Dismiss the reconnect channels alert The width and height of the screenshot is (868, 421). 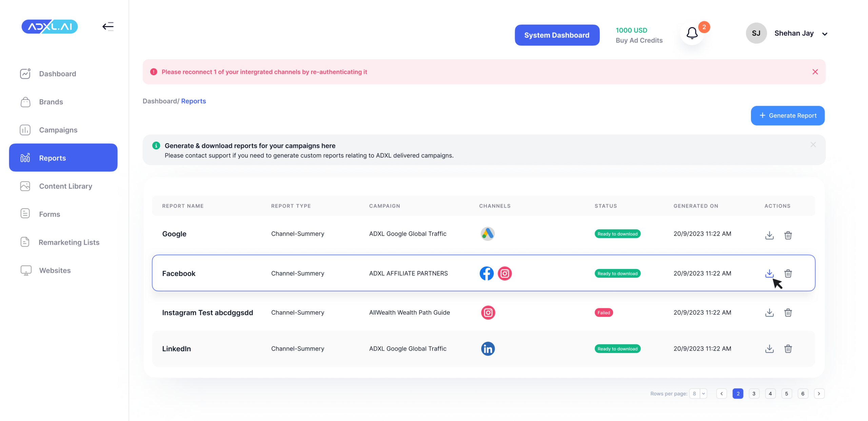pyautogui.click(x=815, y=72)
